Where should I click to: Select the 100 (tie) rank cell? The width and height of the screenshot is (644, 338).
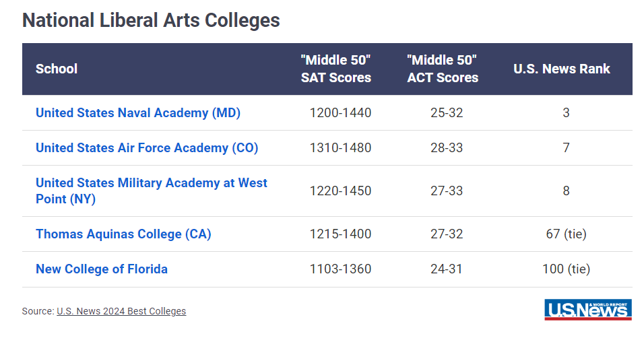click(x=566, y=269)
